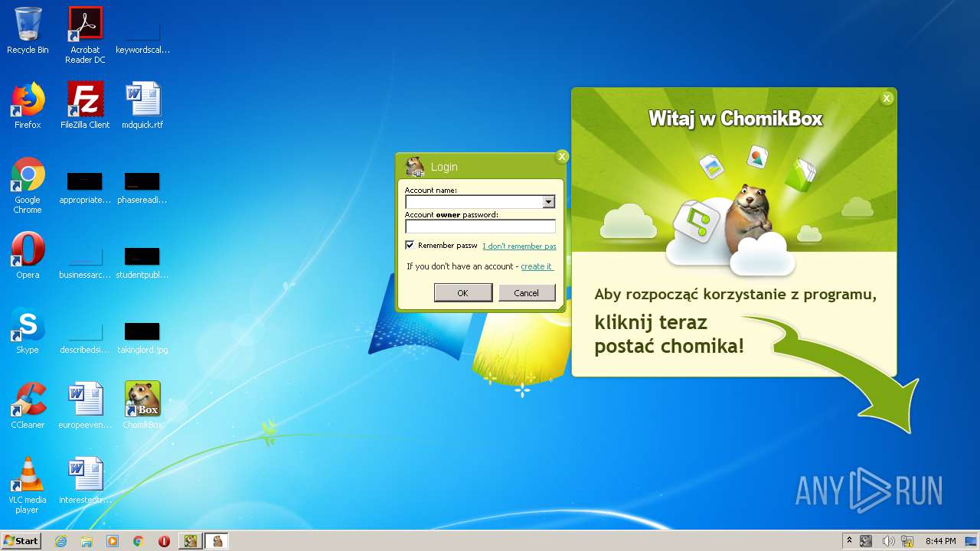The height and width of the screenshot is (551, 980).
Task: Select the describedsi file icon
Action: (x=85, y=337)
